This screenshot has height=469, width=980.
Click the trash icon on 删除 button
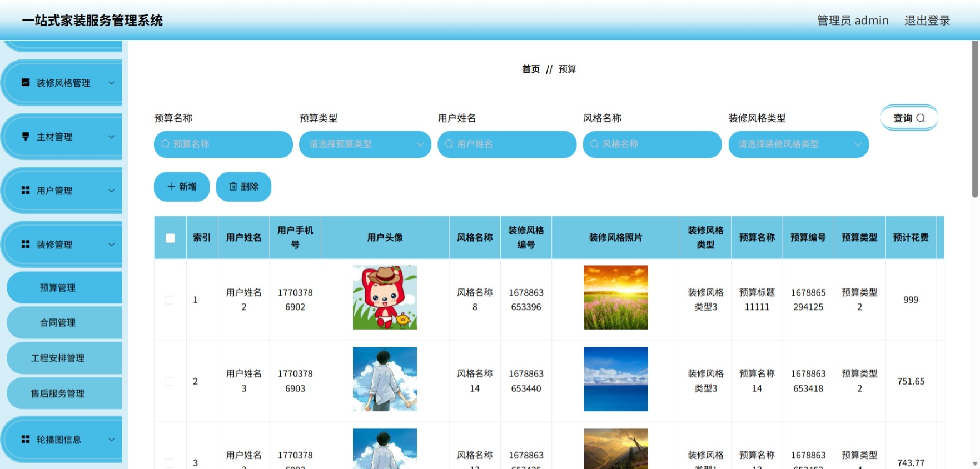pyautogui.click(x=233, y=187)
